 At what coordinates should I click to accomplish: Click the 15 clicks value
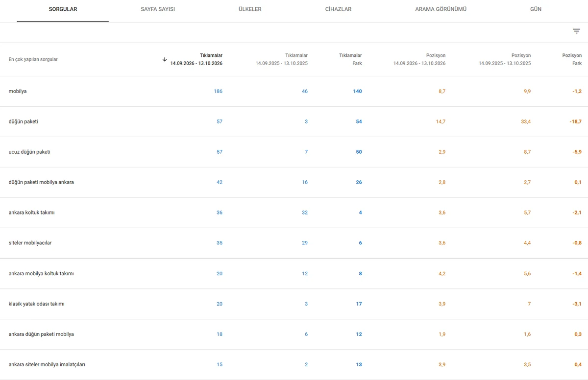(x=220, y=364)
